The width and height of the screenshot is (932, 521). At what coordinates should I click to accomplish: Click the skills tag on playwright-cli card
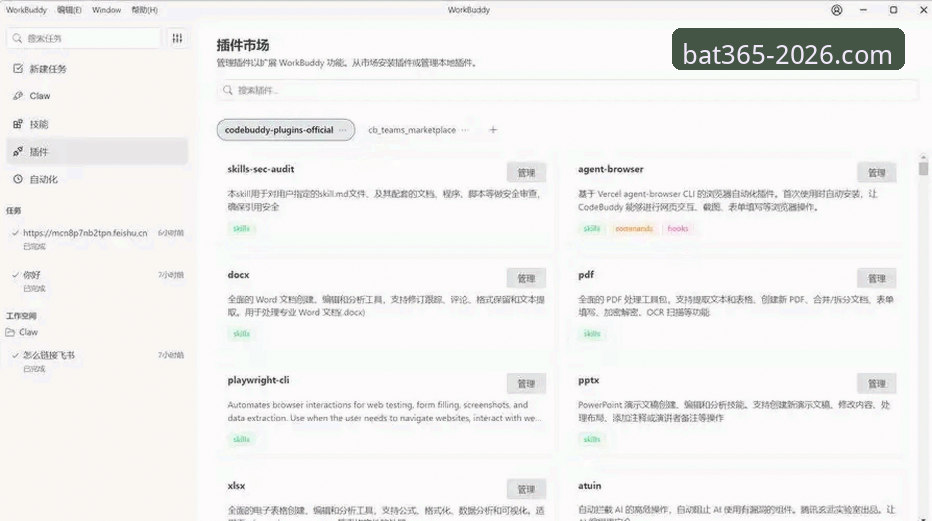[x=241, y=440]
